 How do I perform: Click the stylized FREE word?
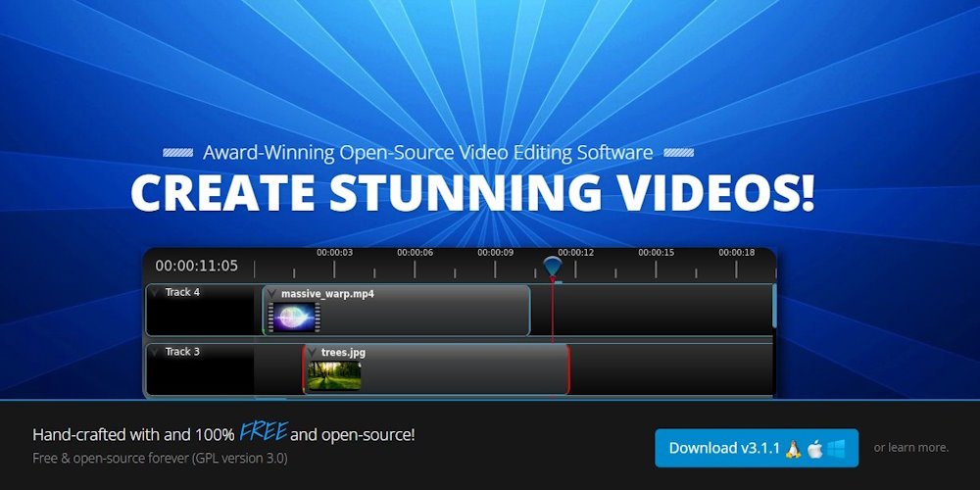pyautogui.click(x=264, y=431)
